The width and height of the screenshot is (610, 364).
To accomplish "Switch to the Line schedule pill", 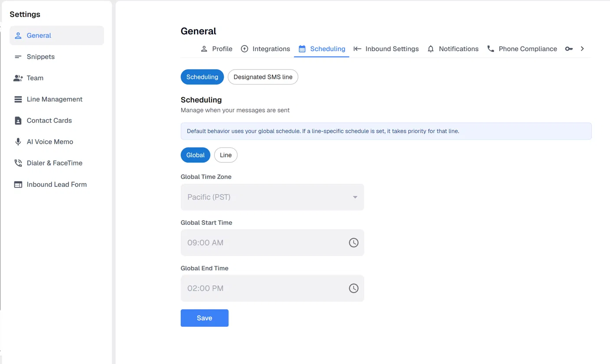I will [226, 155].
